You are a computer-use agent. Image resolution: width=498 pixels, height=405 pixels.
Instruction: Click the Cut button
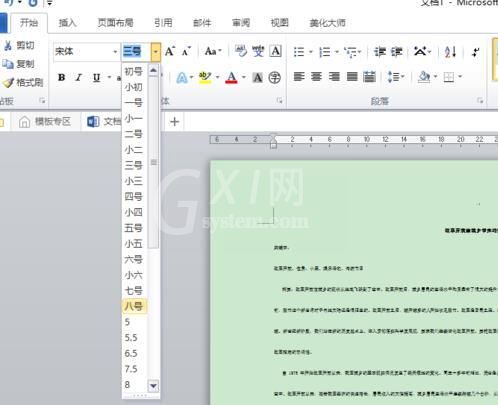point(19,45)
